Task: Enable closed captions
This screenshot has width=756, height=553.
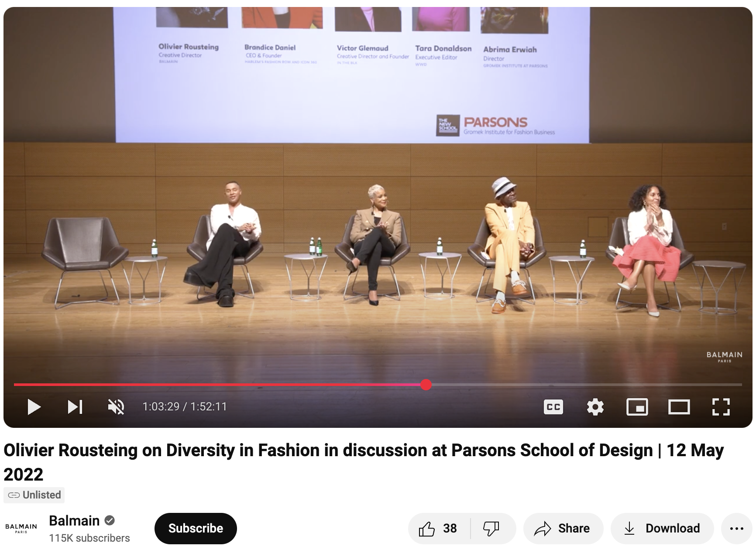Action: [553, 407]
